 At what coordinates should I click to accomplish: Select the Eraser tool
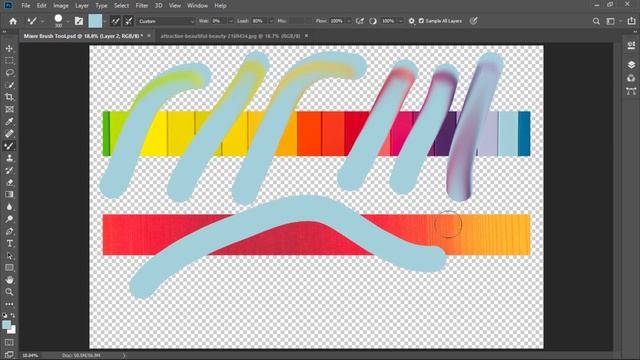pyautogui.click(x=9, y=182)
